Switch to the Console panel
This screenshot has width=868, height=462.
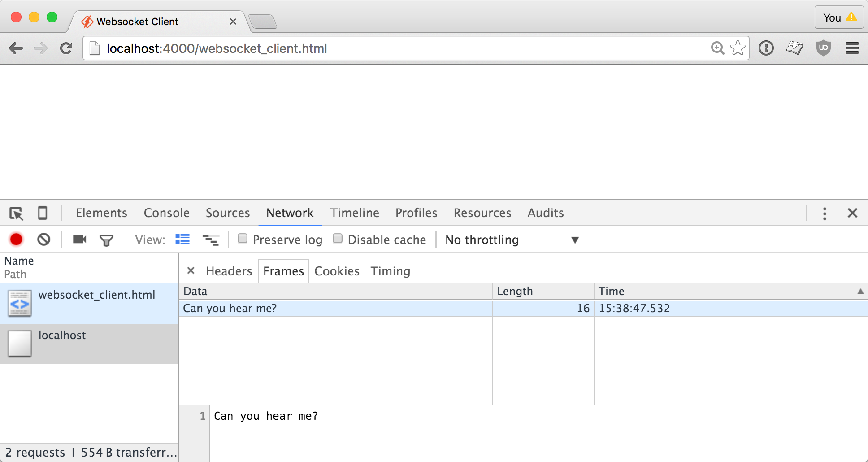[x=166, y=213]
